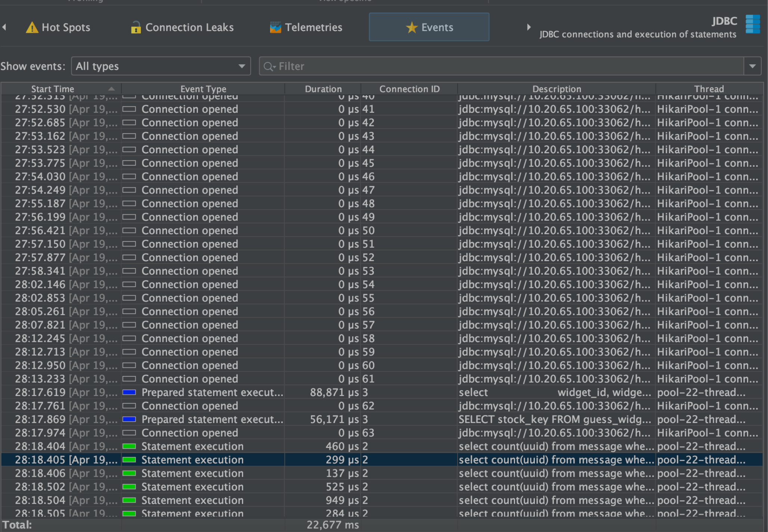Open the Hot Spots view
This screenshot has width=768, height=532.
[x=58, y=27]
